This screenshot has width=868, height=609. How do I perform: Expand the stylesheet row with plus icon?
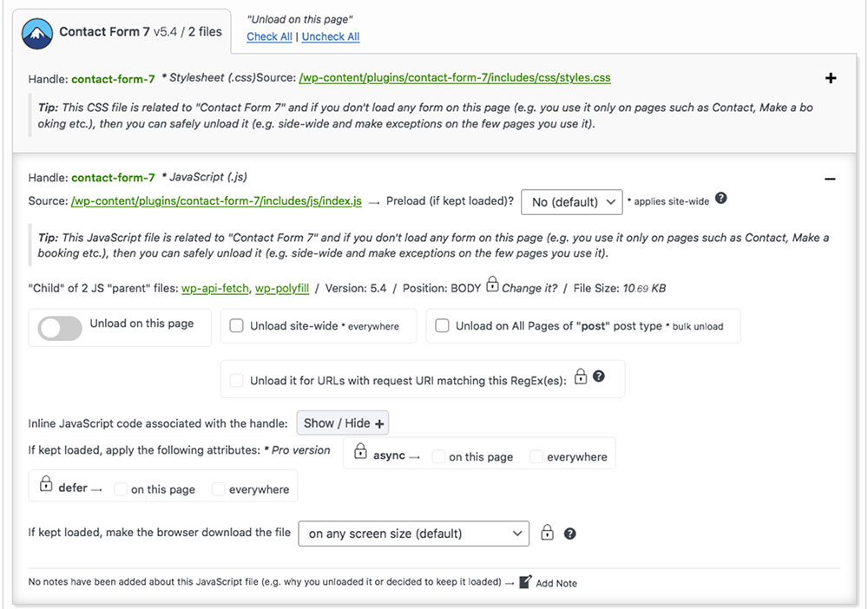tap(831, 78)
